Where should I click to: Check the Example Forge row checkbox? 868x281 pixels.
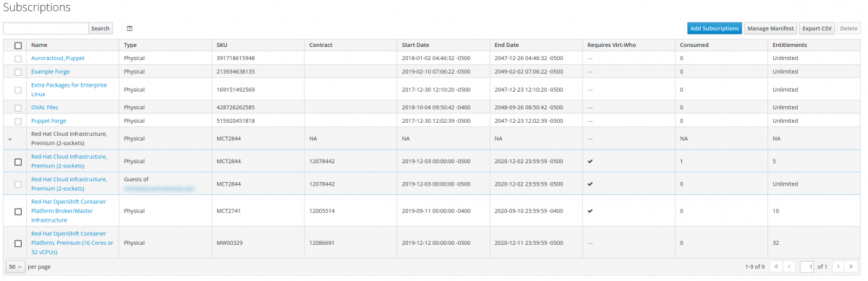18,72
